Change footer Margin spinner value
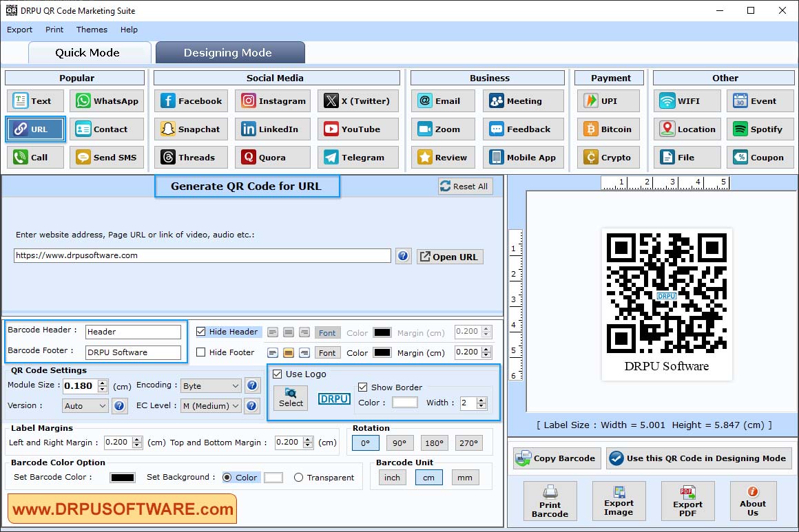Image resolution: width=799 pixels, height=532 pixels. point(486,352)
